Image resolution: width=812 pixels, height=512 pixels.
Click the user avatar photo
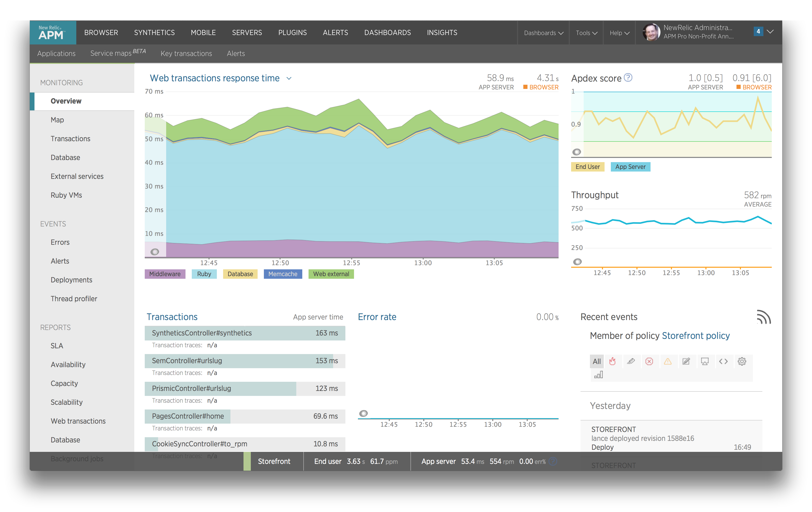[651, 32]
